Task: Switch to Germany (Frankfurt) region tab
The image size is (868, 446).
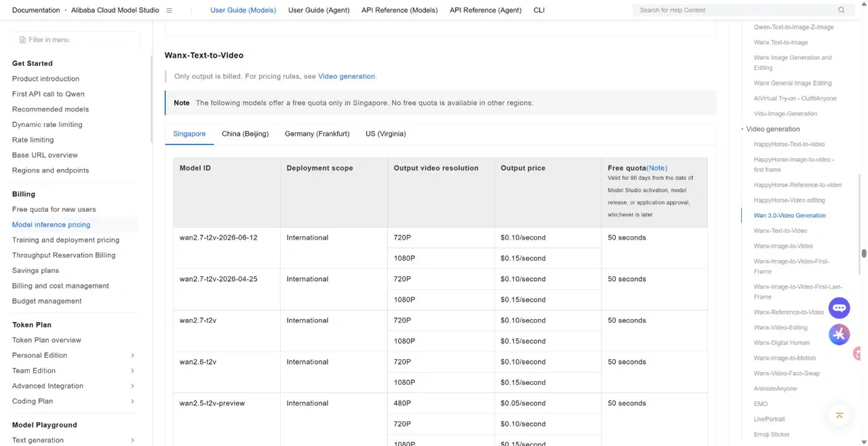Action: (x=317, y=134)
